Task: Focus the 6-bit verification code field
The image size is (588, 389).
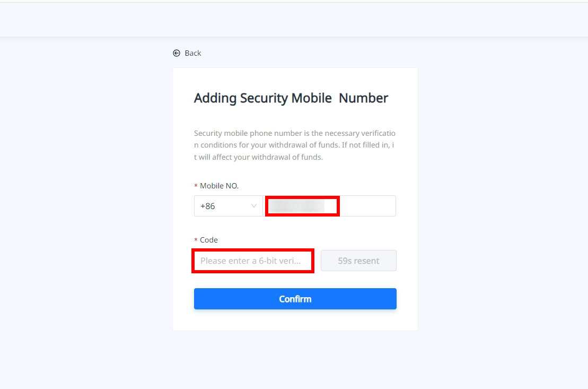Action: pos(253,261)
